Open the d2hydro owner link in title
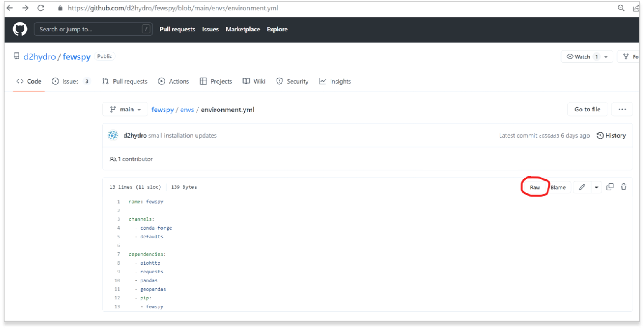This screenshot has width=644, height=329. tap(40, 57)
